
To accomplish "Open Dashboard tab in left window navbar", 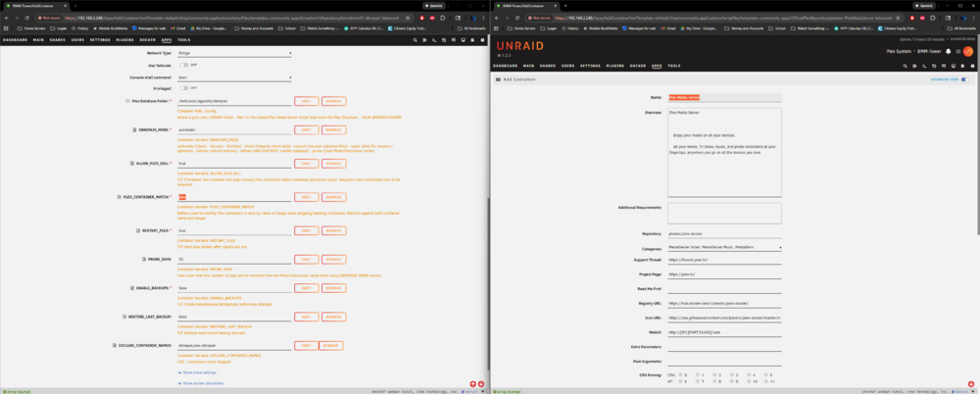I will click(x=15, y=40).
